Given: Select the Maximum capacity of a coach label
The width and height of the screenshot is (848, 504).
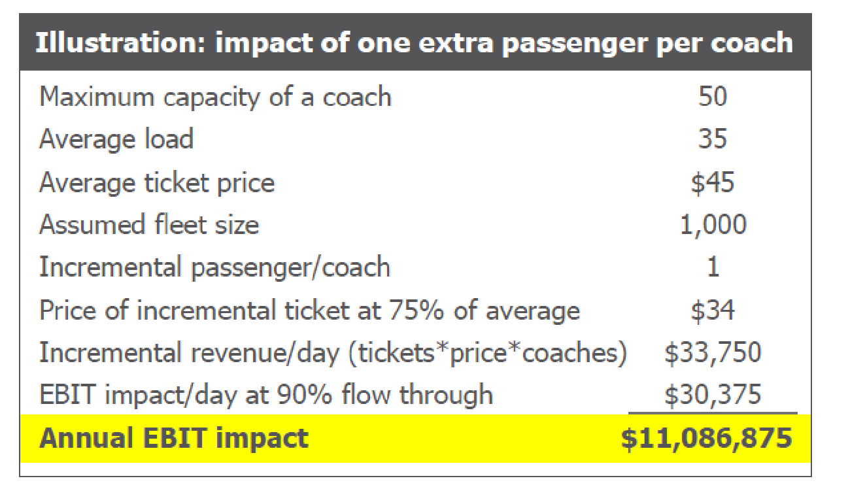Looking at the screenshot, I should (215, 97).
